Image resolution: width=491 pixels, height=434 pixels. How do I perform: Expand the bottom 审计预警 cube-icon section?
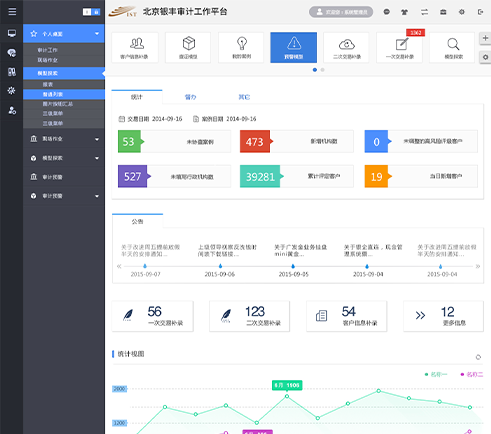click(x=64, y=196)
